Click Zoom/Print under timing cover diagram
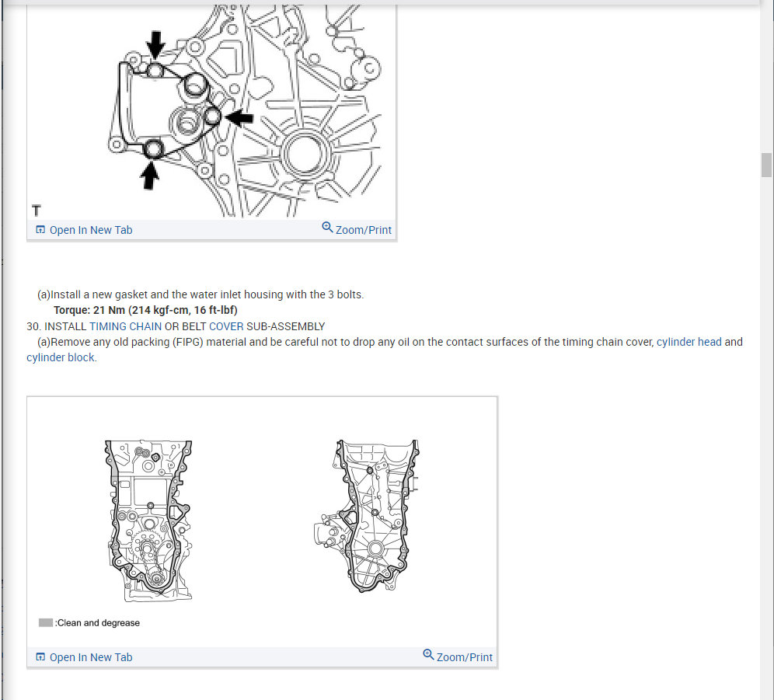 coord(464,657)
